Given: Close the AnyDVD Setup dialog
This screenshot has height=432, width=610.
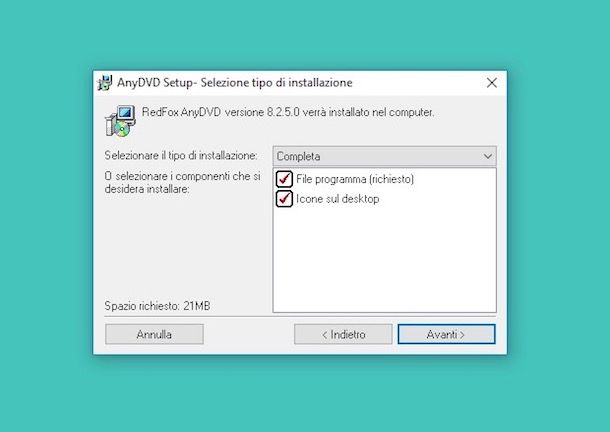Looking at the screenshot, I should point(492,83).
